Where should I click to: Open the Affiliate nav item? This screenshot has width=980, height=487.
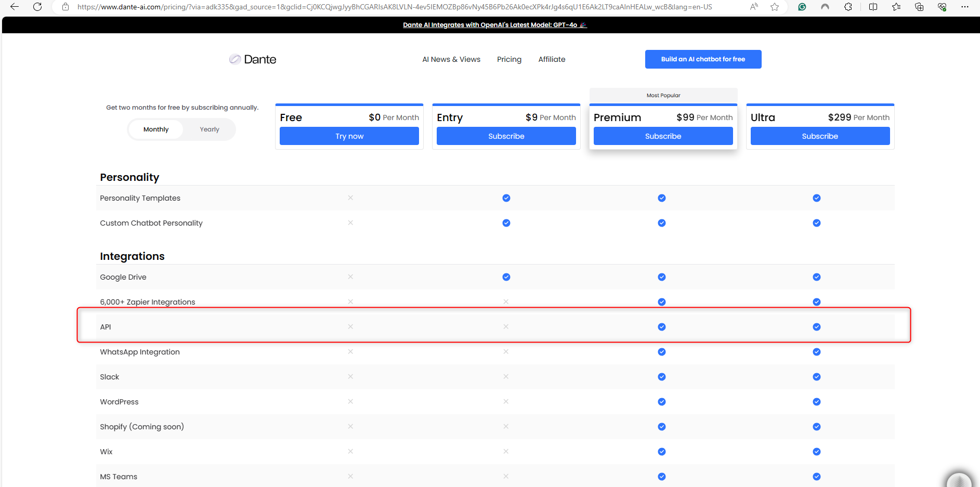[552, 59]
